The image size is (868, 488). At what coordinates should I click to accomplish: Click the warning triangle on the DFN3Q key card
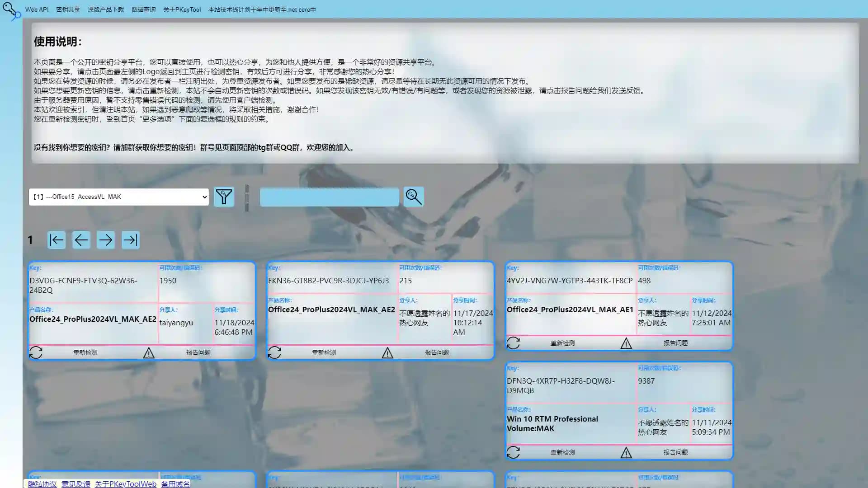tap(626, 453)
